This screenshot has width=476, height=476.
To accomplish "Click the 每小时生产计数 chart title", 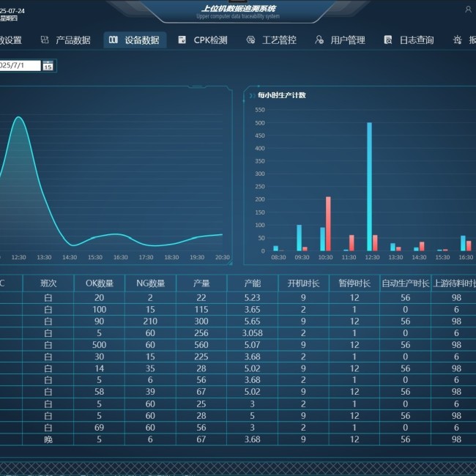I will [x=281, y=95].
